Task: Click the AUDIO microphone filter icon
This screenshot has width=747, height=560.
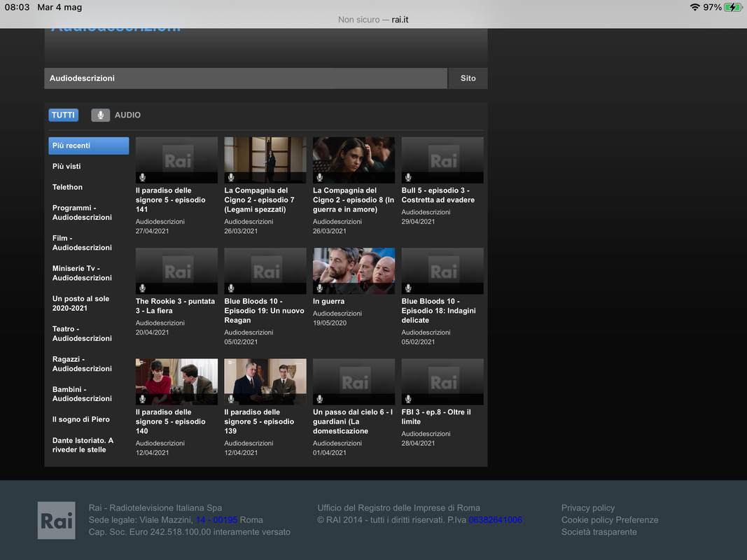Action: click(101, 115)
